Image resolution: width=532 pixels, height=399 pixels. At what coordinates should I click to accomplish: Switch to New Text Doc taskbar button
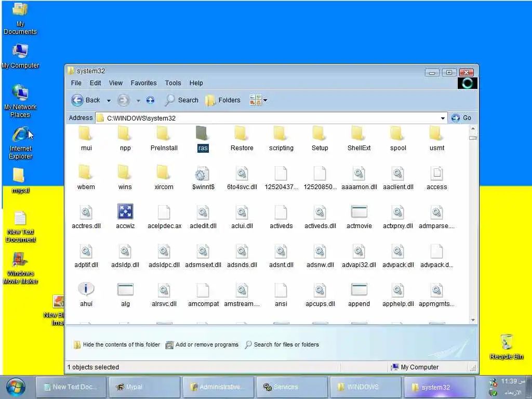[70, 387]
